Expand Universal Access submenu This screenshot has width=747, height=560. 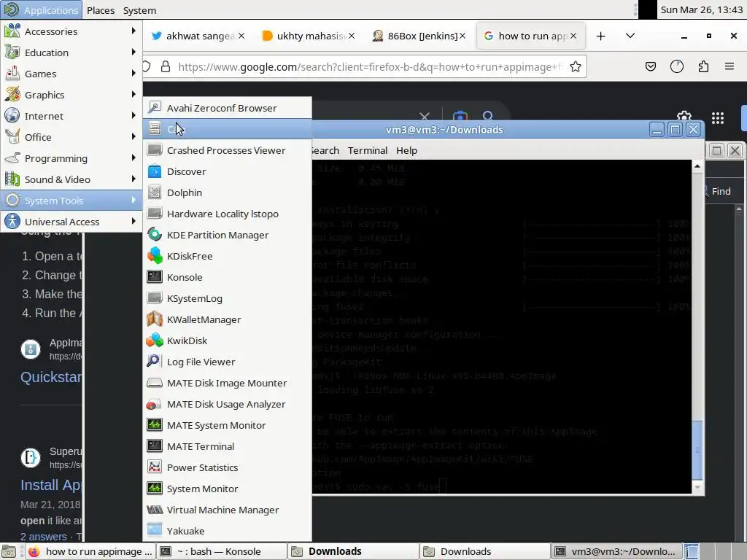point(71,222)
